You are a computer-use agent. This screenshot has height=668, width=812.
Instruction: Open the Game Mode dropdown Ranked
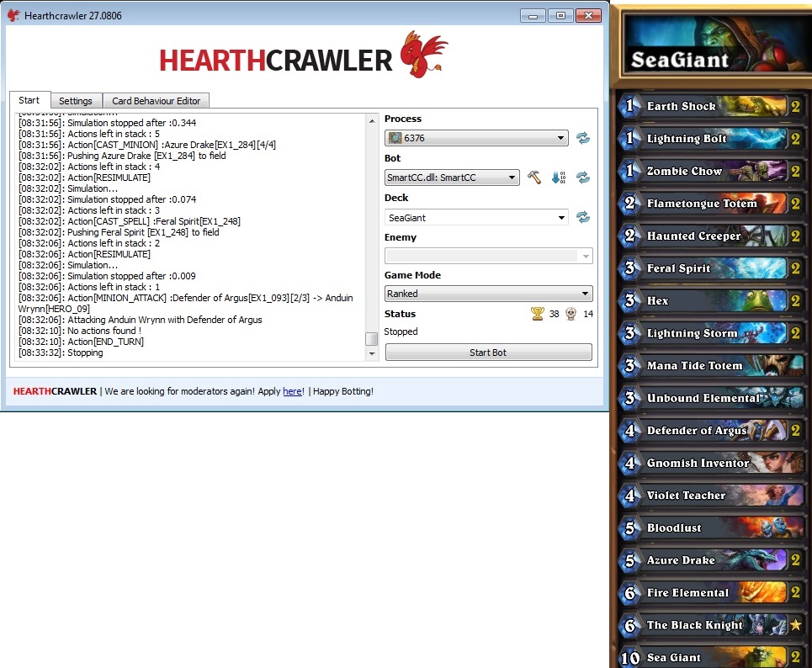pos(488,294)
